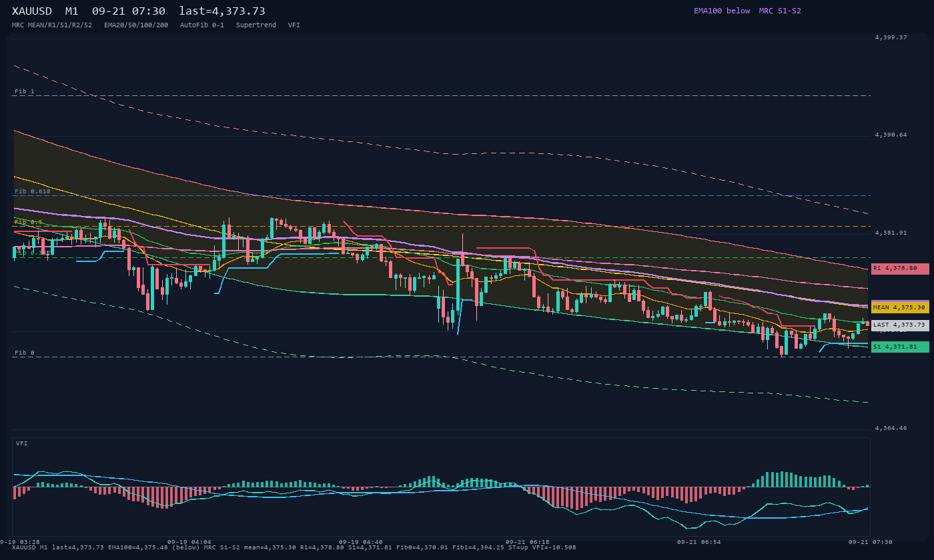
Task: Click the 'Fib 0.5' level label
Action: point(29,222)
